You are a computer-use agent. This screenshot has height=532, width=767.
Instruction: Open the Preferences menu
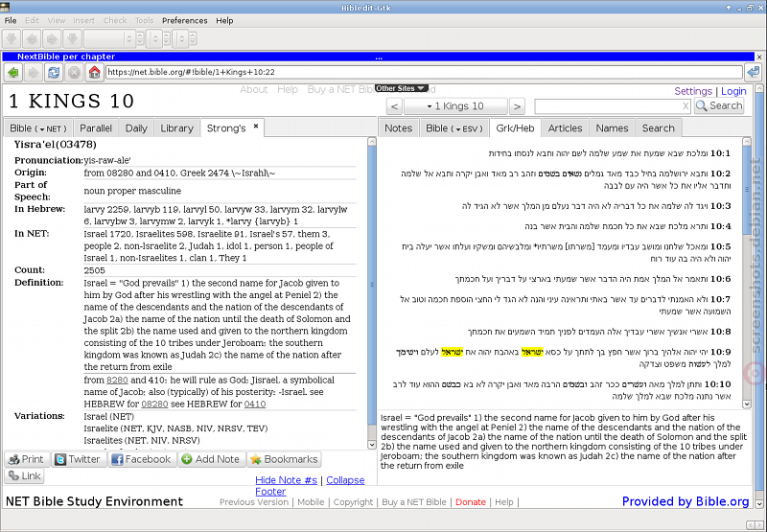tap(184, 20)
